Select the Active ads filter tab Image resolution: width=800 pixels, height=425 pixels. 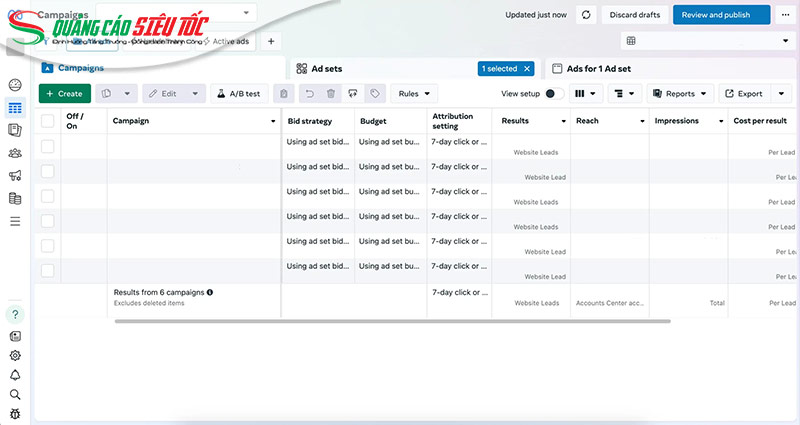pos(227,41)
